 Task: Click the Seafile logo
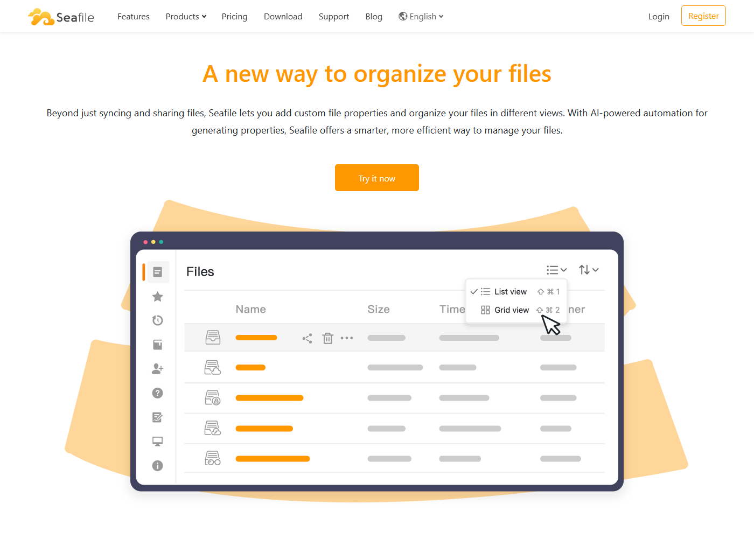click(61, 17)
